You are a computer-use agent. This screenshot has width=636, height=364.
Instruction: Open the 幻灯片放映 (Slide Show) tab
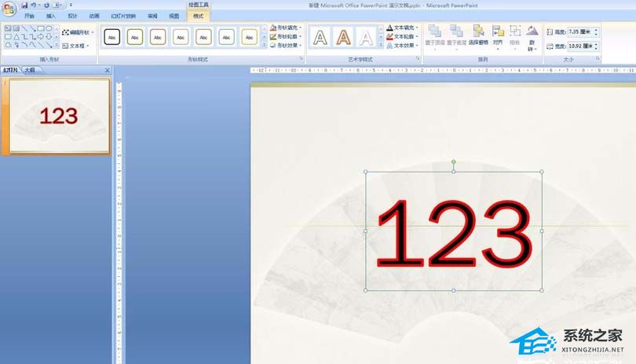tap(123, 16)
